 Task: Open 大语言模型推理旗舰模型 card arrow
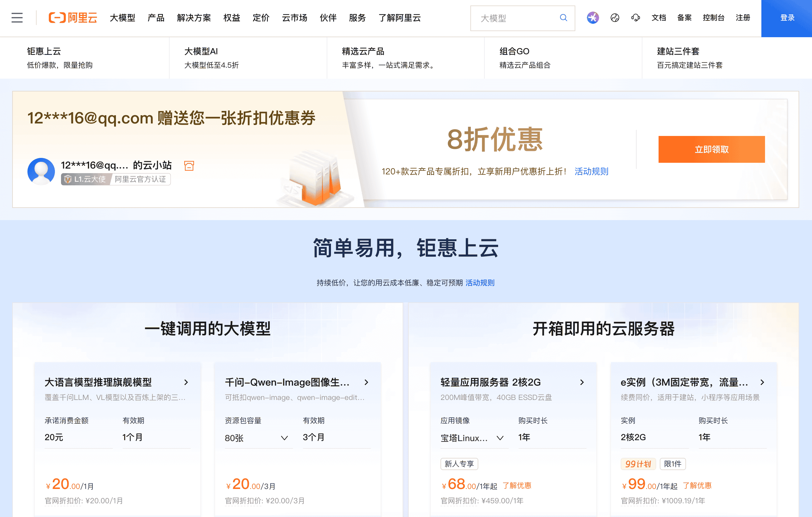click(x=186, y=382)
